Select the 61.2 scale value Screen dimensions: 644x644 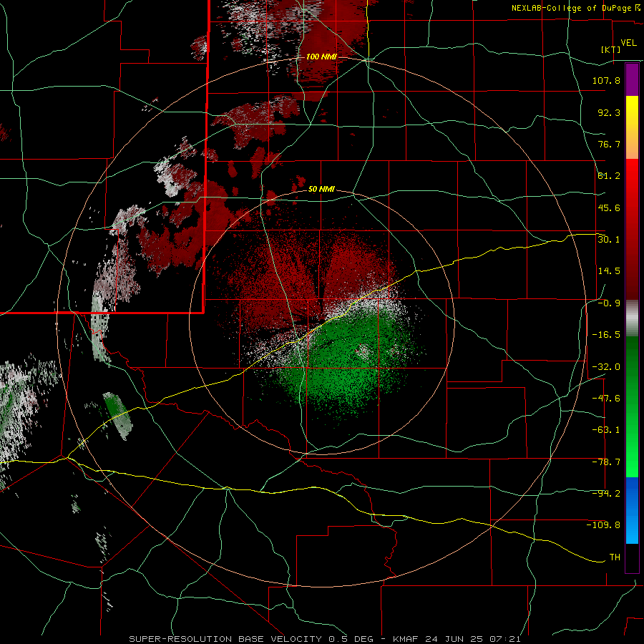pos(609,176)
